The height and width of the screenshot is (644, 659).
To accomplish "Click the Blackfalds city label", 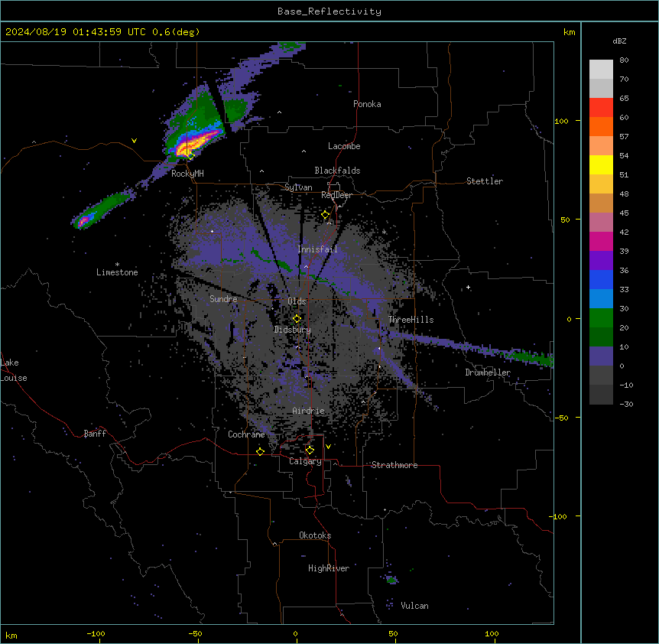I will [x=337, y=171].
